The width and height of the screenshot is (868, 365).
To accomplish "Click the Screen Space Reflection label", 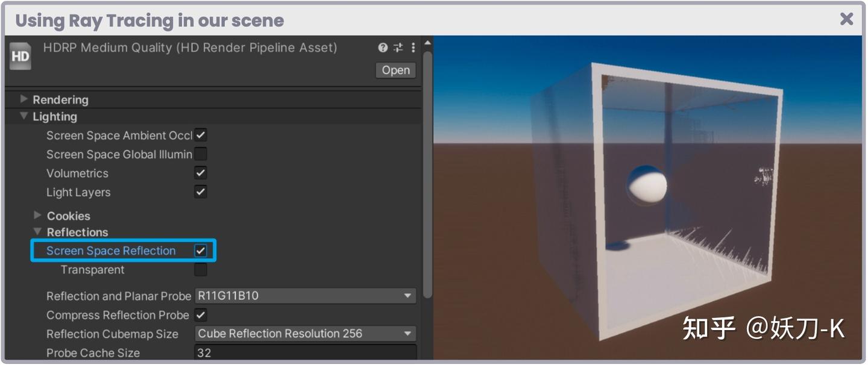I will 111,251.
